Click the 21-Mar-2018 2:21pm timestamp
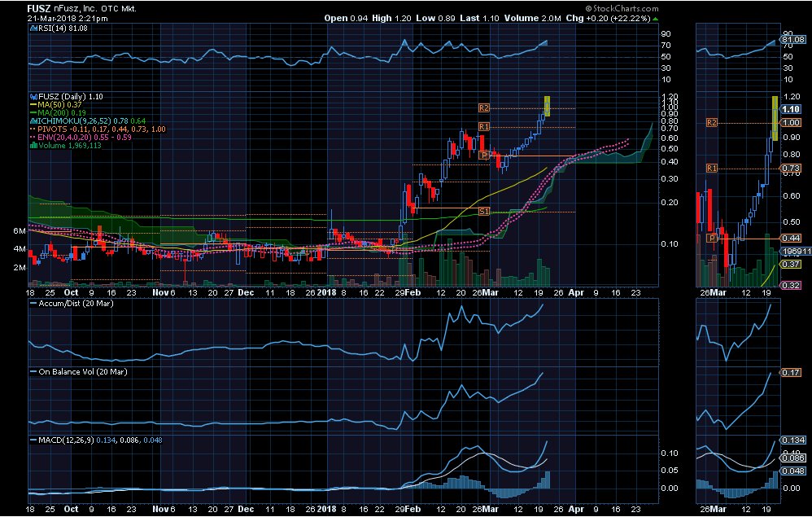The width and height of the screenshot is (812, 517). coord(68,19)
